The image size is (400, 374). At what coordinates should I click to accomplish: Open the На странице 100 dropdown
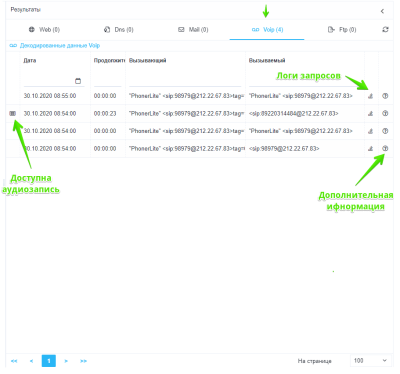click(370, 361)
